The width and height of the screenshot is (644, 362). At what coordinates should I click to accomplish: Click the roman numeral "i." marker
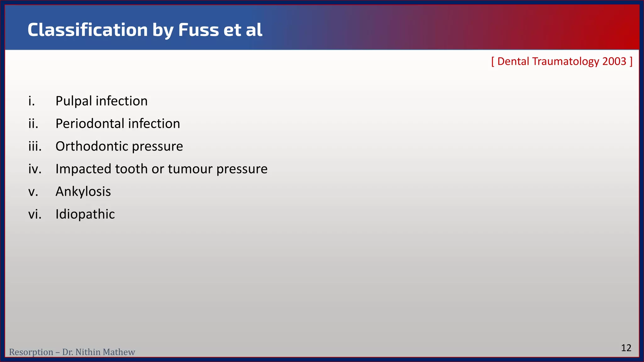coord(31,101)
